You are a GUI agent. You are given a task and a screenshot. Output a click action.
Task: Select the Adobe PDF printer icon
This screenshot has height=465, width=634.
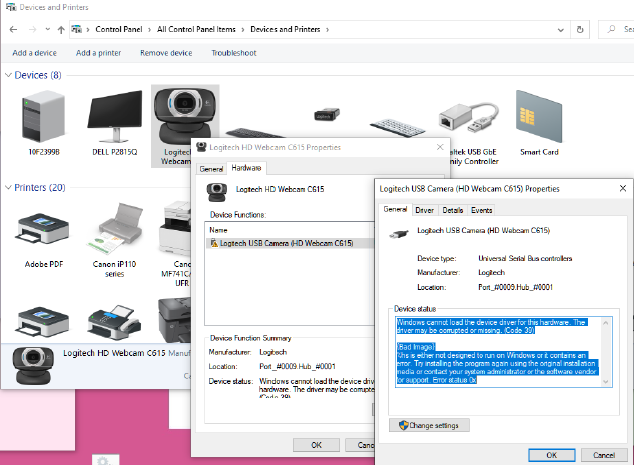[x=43, y=228]
